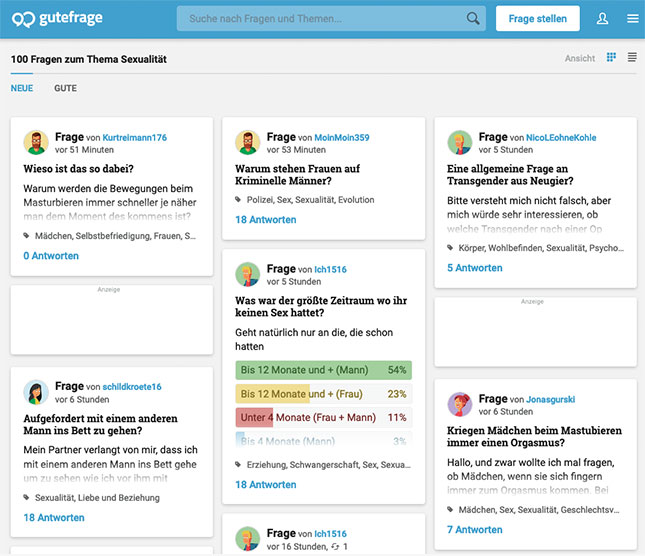Click the search questions input field
Viewport: 645px width, 556px height.
pyautogui.click(x=320, y=18)
